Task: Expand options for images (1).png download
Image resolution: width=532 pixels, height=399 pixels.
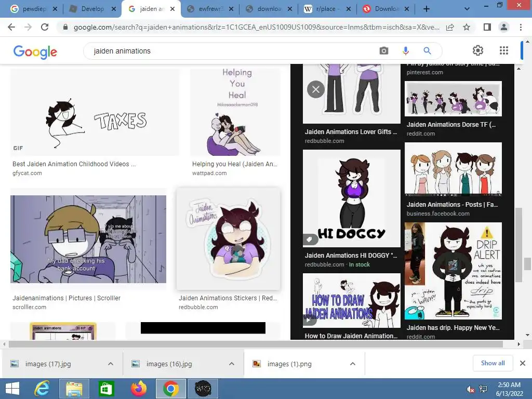Action: point(353,364)
